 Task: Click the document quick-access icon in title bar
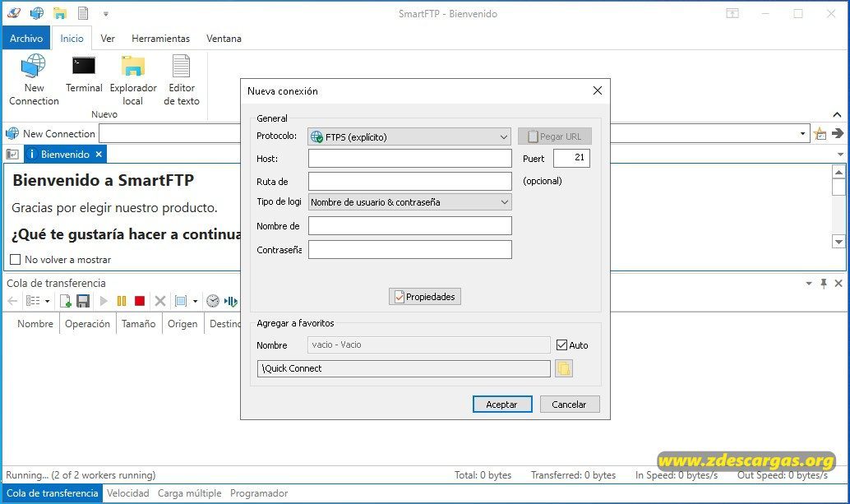click(83, 13)
